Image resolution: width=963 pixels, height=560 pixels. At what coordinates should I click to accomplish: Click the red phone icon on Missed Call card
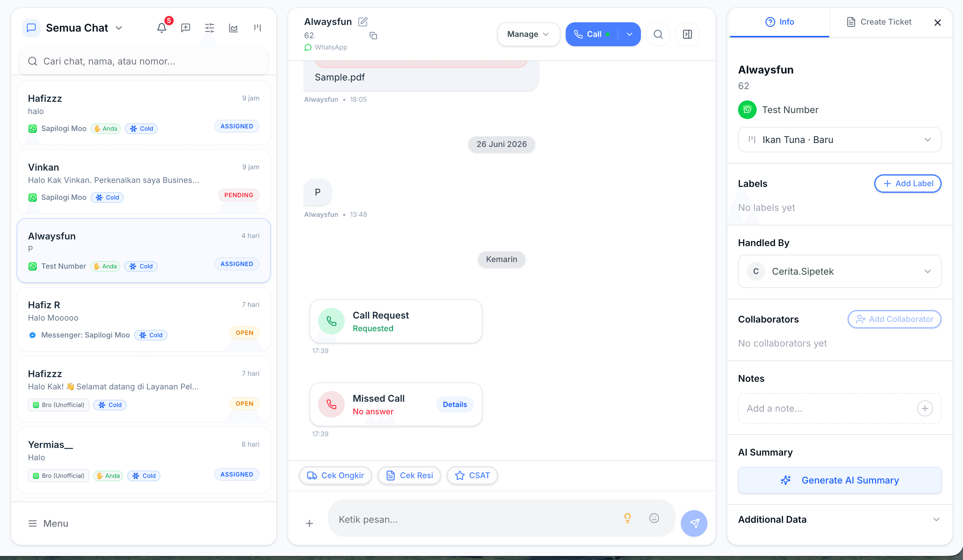(x=331, y=404)
